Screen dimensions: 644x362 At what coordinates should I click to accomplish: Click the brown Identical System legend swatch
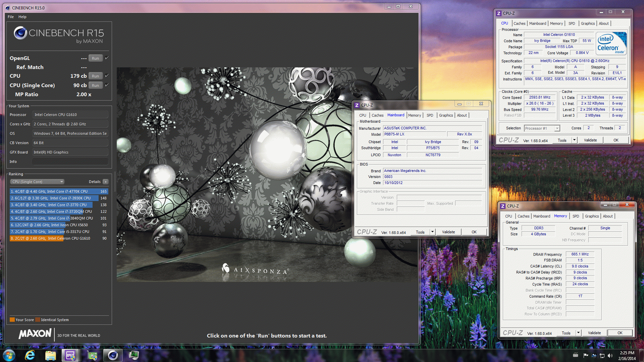click(38, 319)
